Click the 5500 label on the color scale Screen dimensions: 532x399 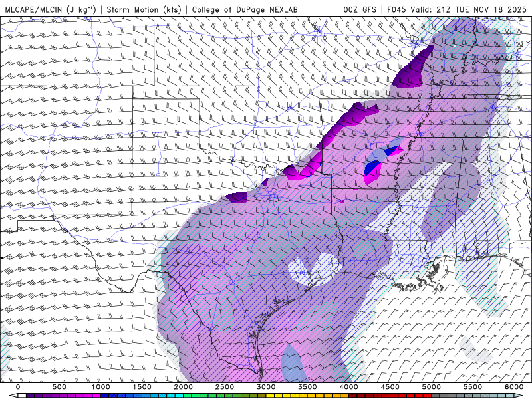[473, 387]
